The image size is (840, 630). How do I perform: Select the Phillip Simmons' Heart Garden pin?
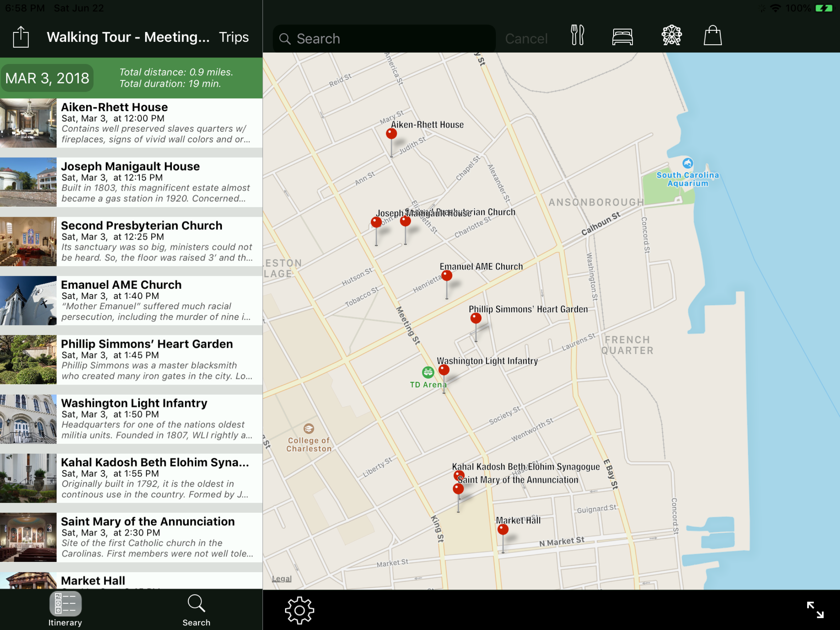point(476,318)
